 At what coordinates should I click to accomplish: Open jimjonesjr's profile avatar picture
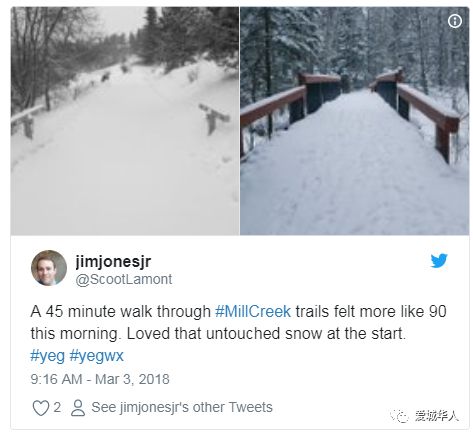49,268
